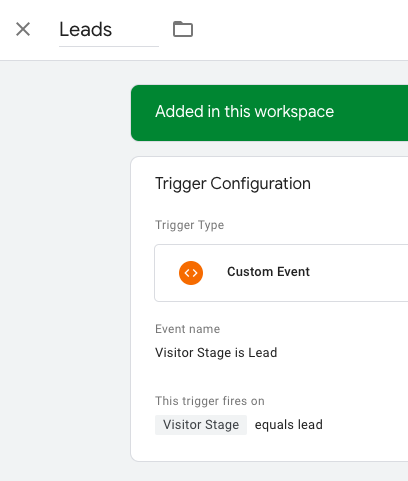Click the 'Trigger Configuration' heading

[x=233, y=184]
